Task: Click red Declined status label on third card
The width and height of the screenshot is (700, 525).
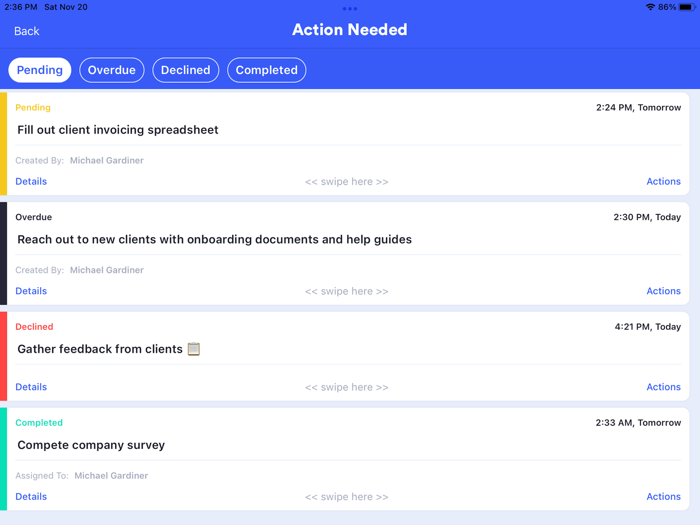Action: 34,327
